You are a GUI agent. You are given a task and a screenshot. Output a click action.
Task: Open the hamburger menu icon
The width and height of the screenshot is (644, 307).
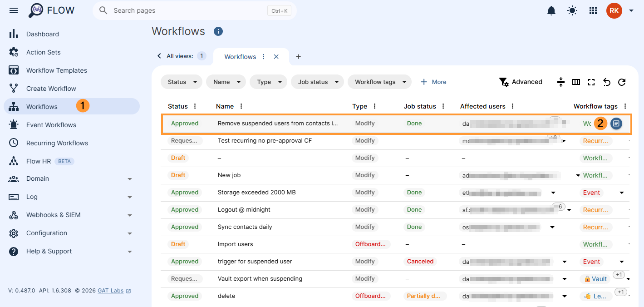(14, 10)
